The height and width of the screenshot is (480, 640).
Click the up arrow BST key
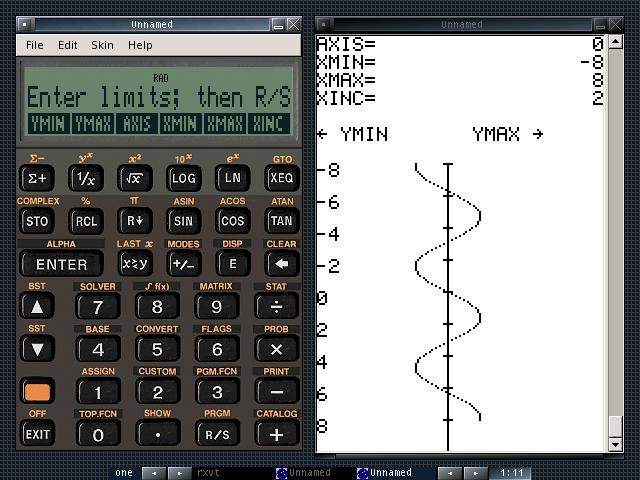[x=37, y=307]
